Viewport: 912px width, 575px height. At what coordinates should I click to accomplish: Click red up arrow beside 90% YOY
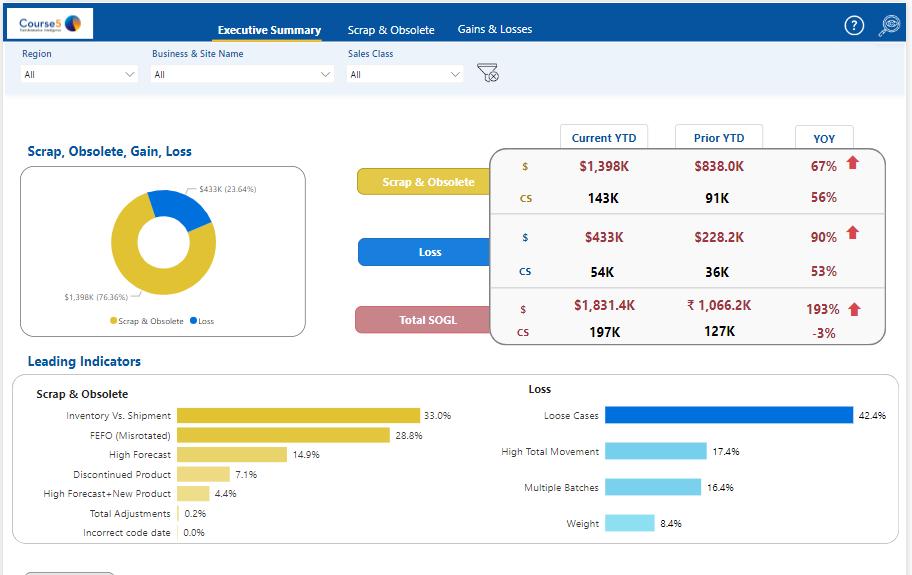pos(853,233)
